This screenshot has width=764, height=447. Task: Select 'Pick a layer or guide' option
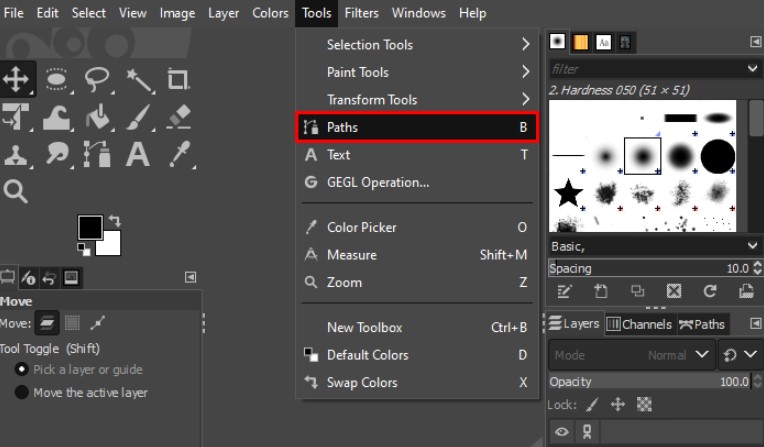click(21, 370)
